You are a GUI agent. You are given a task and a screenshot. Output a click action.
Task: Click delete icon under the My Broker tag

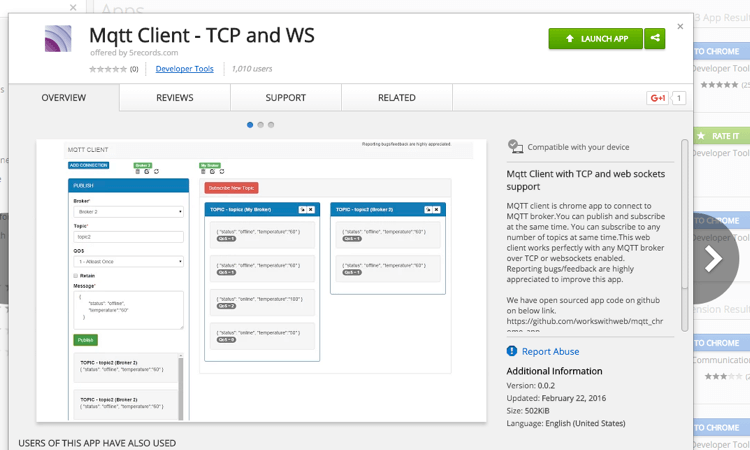click(203, 171)
